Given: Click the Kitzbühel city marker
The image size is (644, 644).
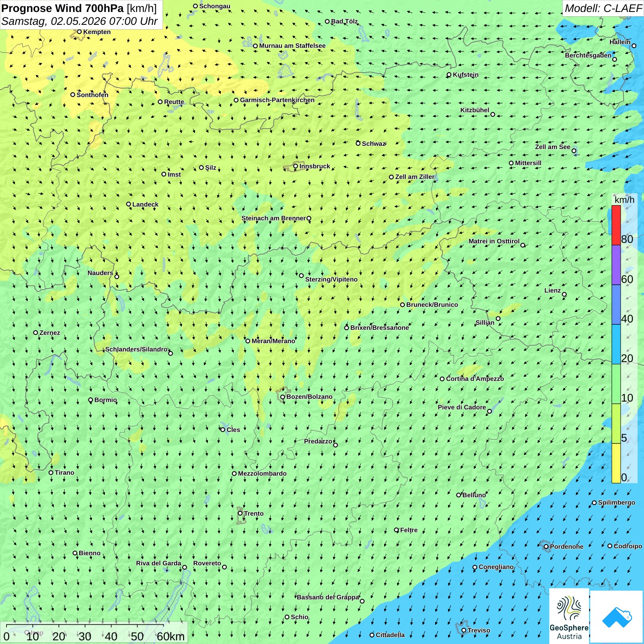Looking at the screenshot, I should pyautogui.click(x=493, y=115).
